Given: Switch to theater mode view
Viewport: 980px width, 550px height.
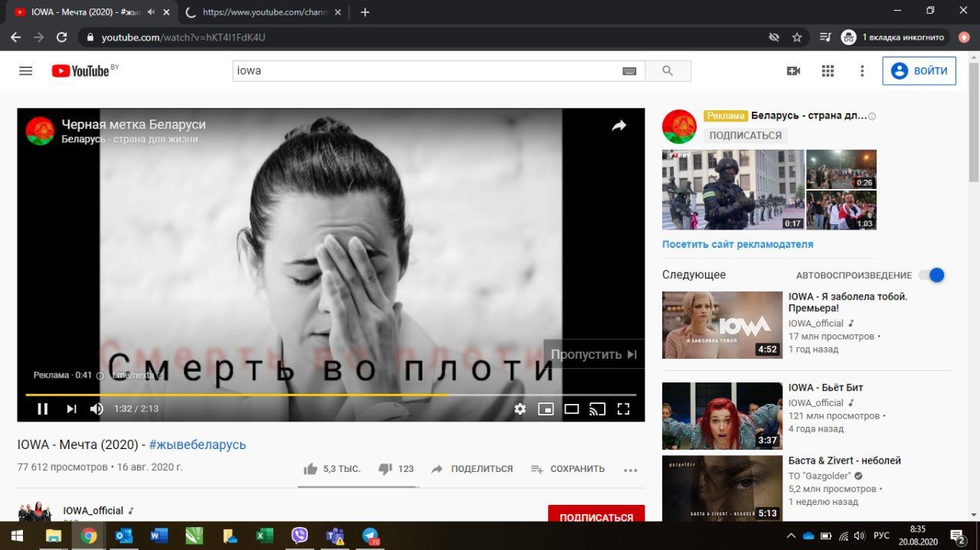Looking at the screenshot, I should [572, 408].
